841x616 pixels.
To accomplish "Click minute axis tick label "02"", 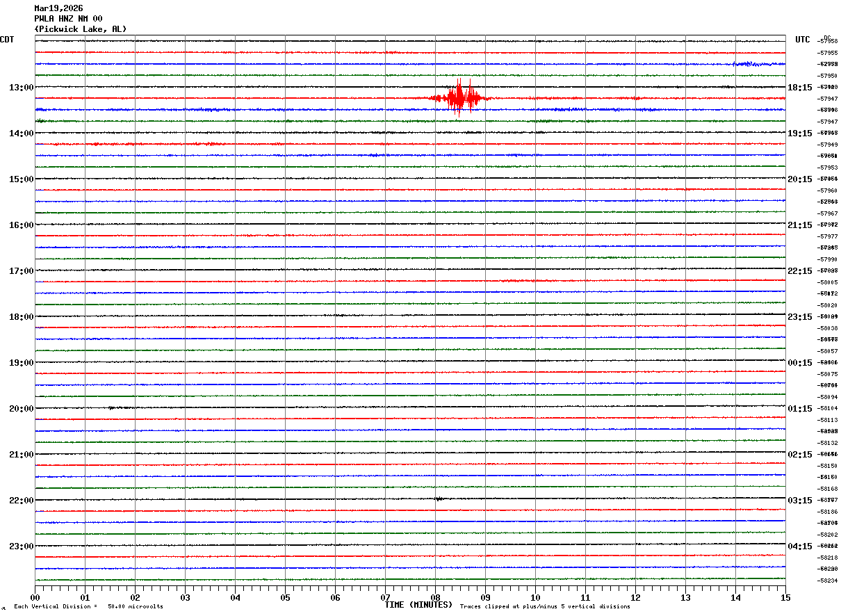I will click(135, 597).
